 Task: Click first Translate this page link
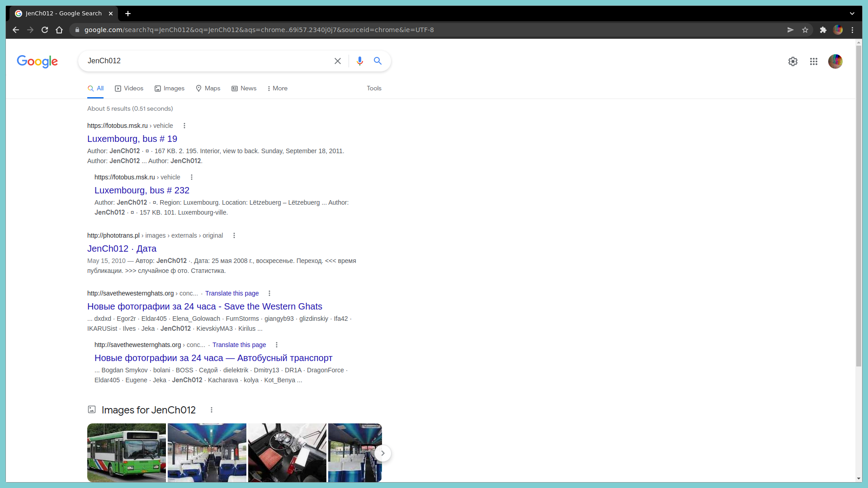coord(232,293)
